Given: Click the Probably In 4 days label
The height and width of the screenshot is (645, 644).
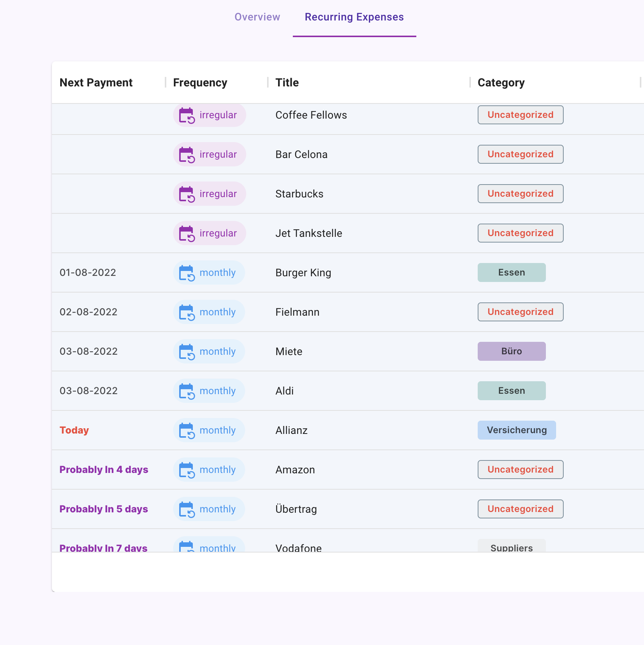Looking at the screenshot, I should click(x=104, y=470).
